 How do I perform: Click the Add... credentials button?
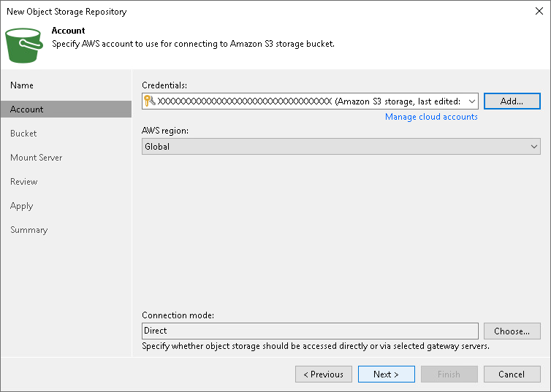(512, 101)
